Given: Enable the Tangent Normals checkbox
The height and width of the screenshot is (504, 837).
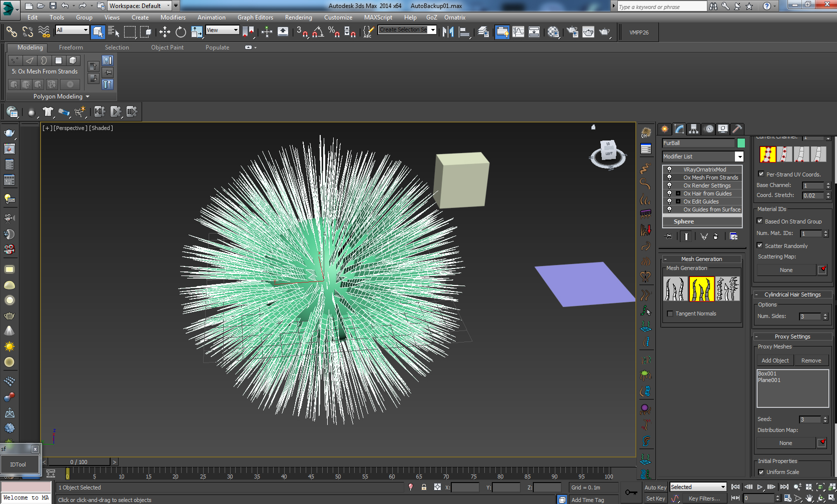Looking at the screenshot, I should click(x=670, y=314).
